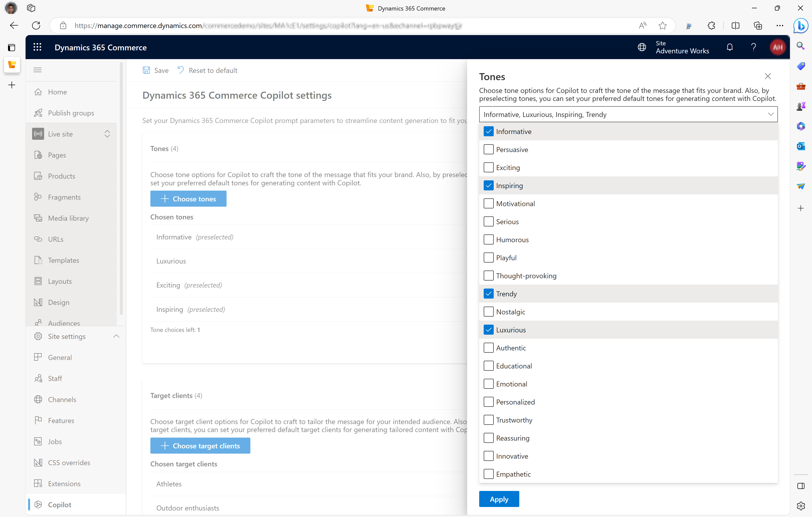
Task: Enable the Motivational tone checkbox
Action: tap(488, 203)
